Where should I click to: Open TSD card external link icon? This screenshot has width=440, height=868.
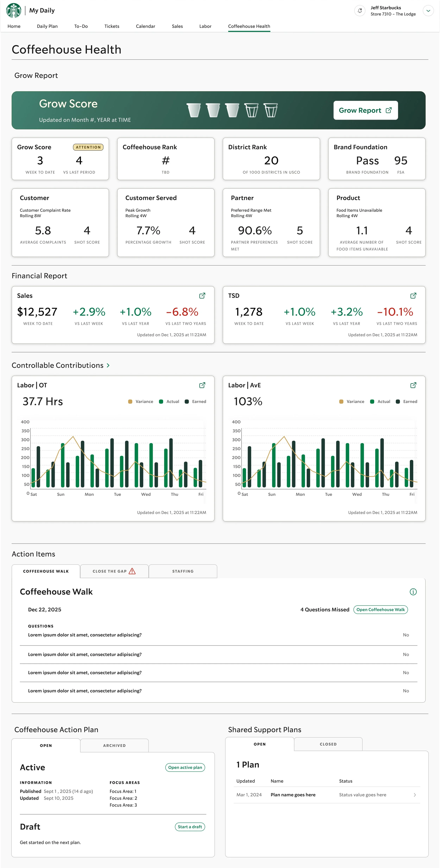coord(413,296)
